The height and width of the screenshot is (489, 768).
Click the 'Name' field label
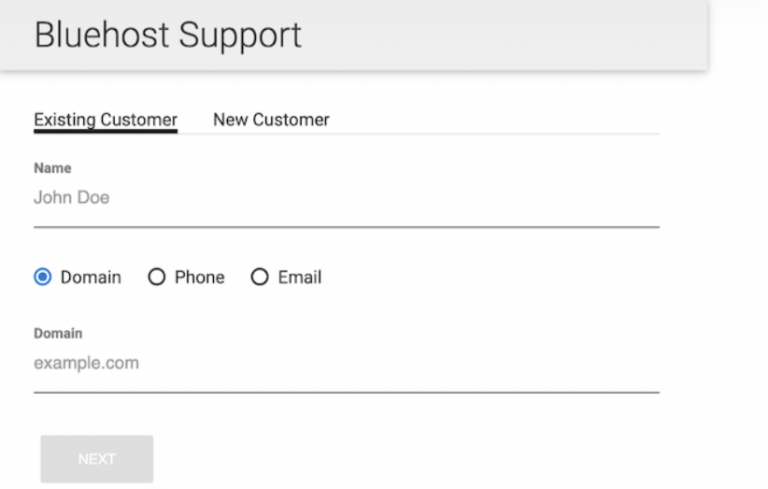[x=52, y=168]
